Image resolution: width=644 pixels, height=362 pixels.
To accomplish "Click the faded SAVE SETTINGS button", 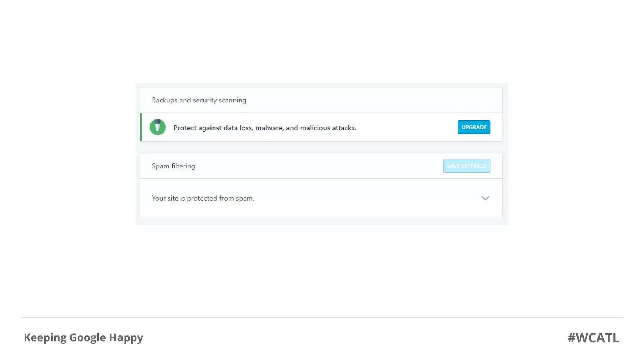I will (466, 166).
